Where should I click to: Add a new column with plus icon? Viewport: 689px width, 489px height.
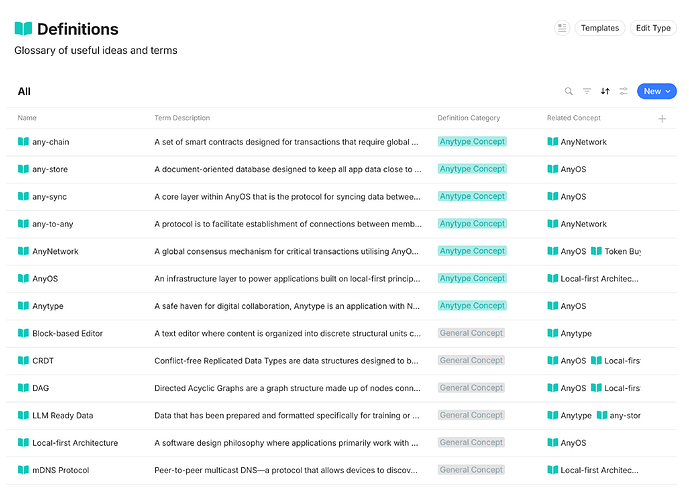click(x=662, y=119)
